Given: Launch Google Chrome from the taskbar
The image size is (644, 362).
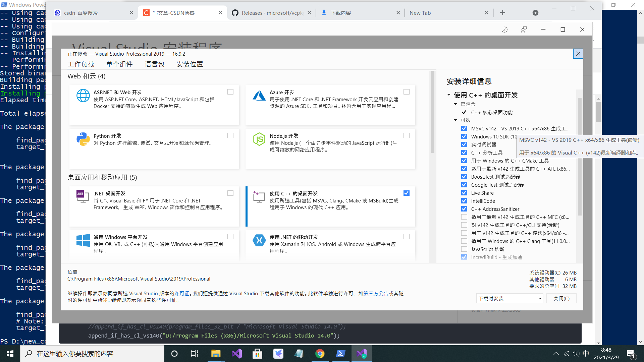Looking at the screenshot, I should pos(320,353).
